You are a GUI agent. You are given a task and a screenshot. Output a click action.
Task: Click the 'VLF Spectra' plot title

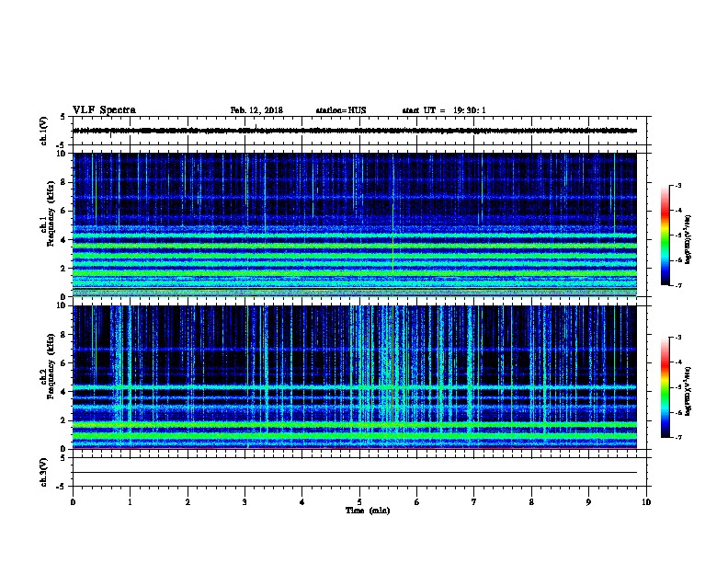[x=104, y=110]
